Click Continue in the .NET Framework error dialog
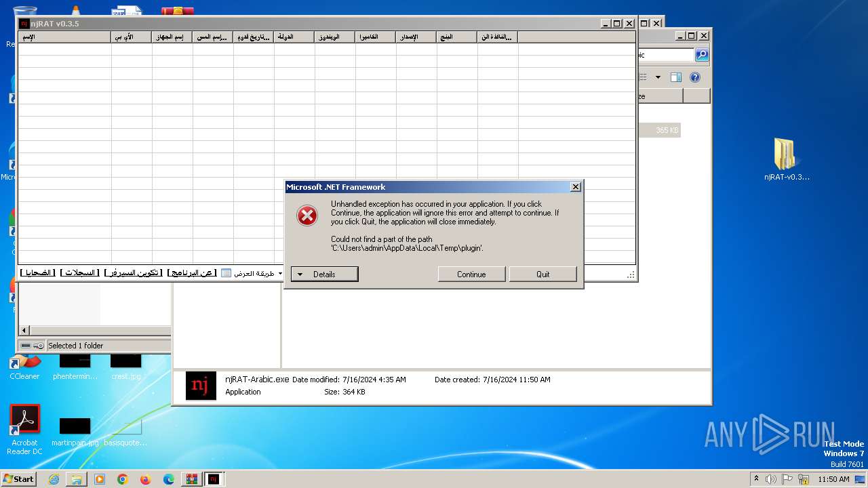Viewport: 868px width, 488px height. tap(471, 274)
